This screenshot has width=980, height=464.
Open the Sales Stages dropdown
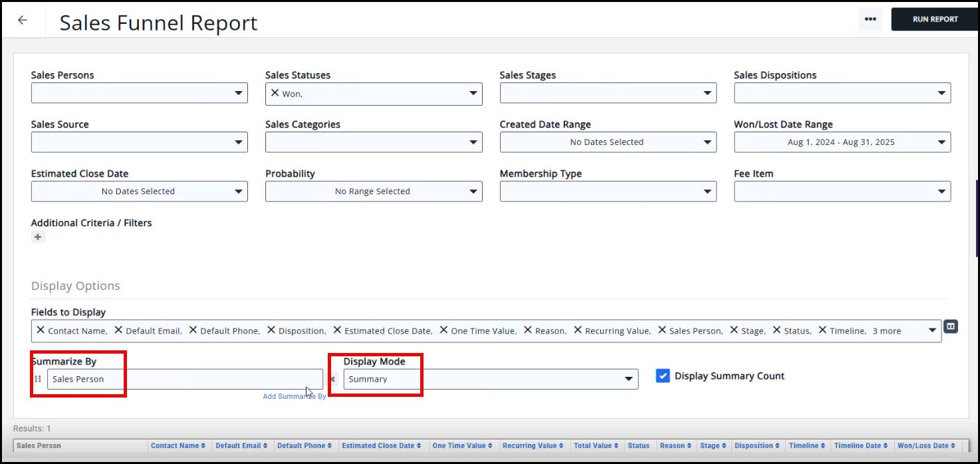608,93
